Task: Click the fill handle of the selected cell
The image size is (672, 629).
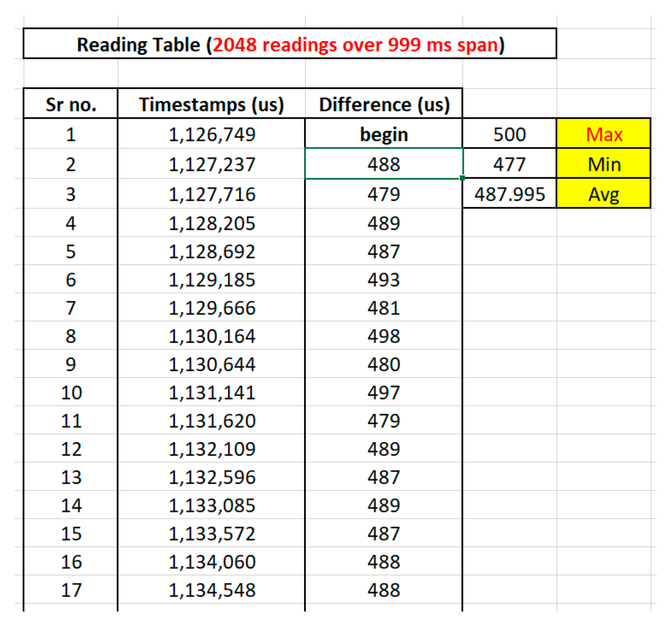Action: point(462,178)
